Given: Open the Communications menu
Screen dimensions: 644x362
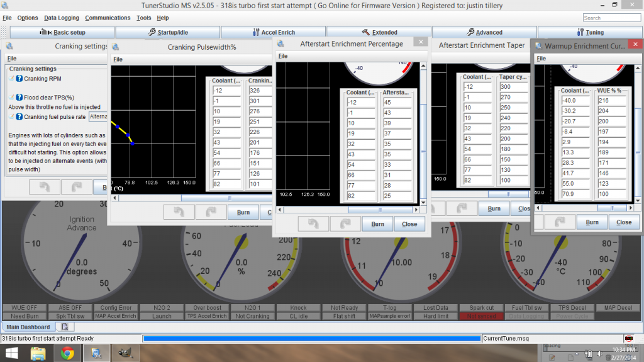Looking at the screenshot, I should (x=108, y=18).
